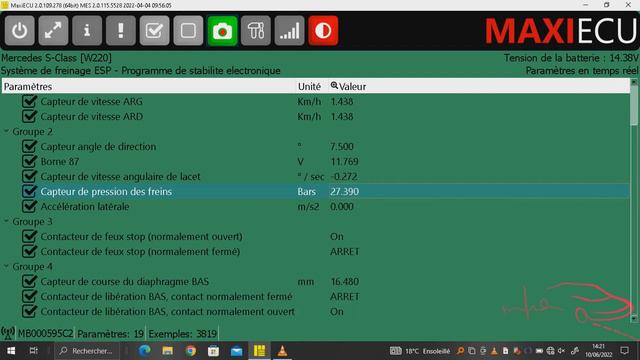Take a screenshot with the green camera button
640x360 pixels.
[222, 31]
